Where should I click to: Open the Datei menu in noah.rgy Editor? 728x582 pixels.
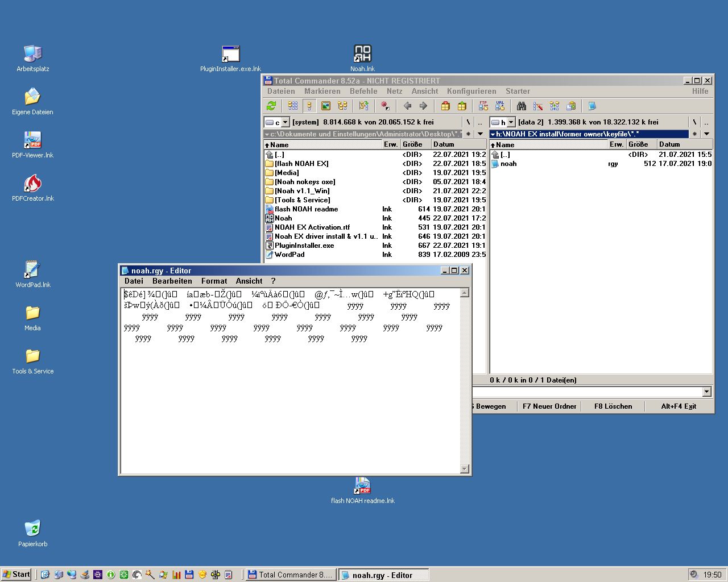coord(134,281)
